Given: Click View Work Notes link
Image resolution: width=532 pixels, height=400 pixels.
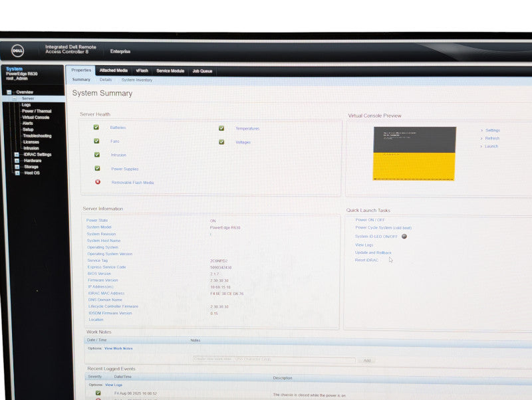Looking at the screenshot, I should [118, 348].
